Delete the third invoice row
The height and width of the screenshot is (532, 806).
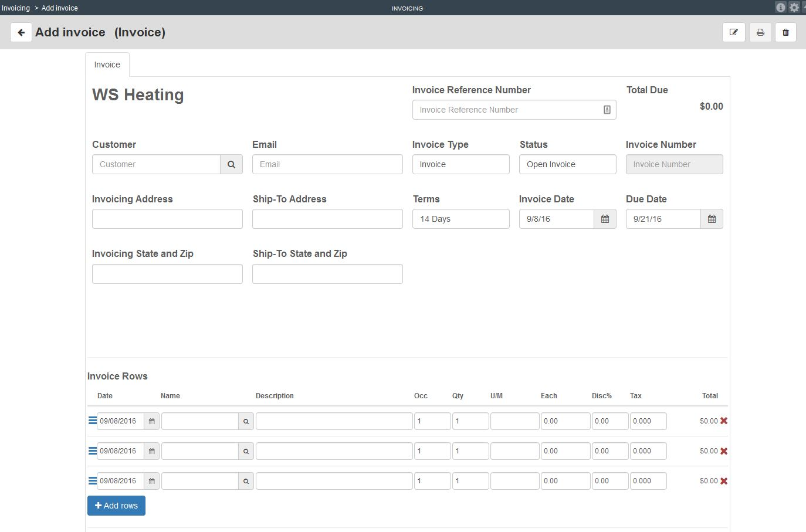(724, 481)
